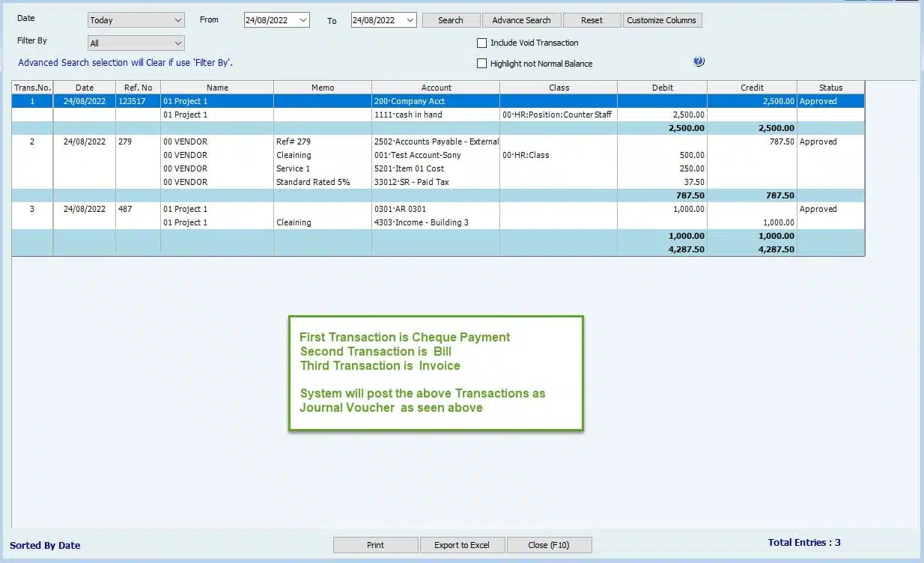924x563 pixels.
Task: Click the Service 1 memo cell
Action: (x=323, y=168)
